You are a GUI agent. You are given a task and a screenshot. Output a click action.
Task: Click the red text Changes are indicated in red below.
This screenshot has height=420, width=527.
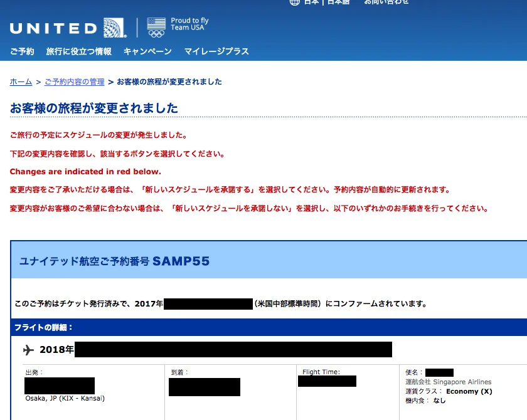(x=85, y=172)
